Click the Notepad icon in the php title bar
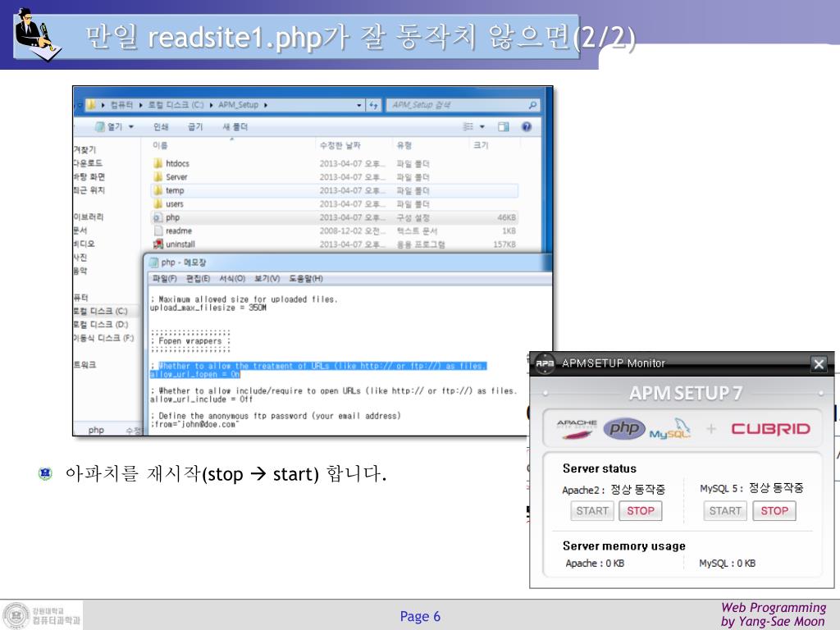Screen dimensions: 840x630 [153, 262]
